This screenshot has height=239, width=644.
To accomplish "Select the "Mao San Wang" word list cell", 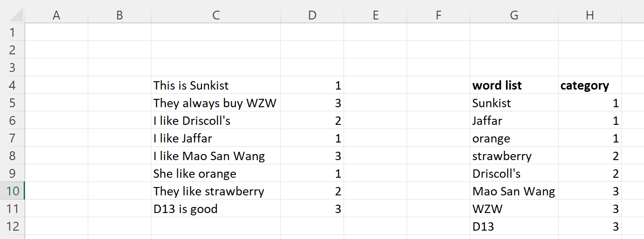I will [x=514, y=191].
